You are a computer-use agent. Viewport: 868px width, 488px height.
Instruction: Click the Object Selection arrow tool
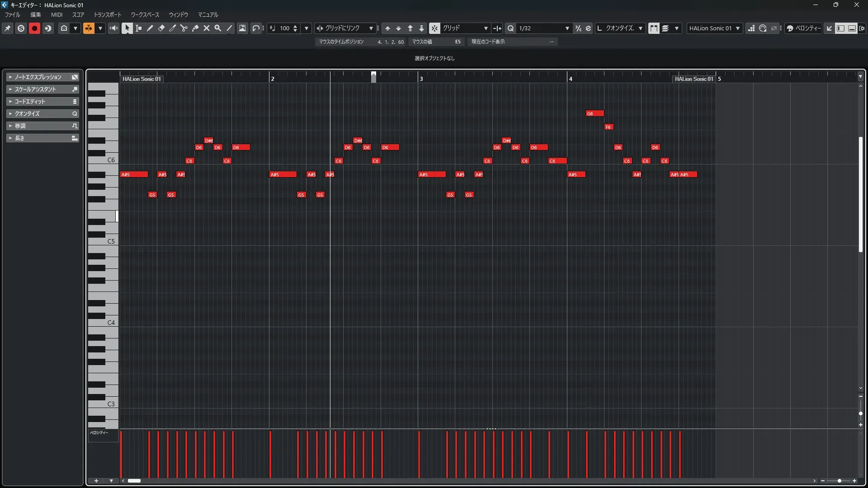127,28
